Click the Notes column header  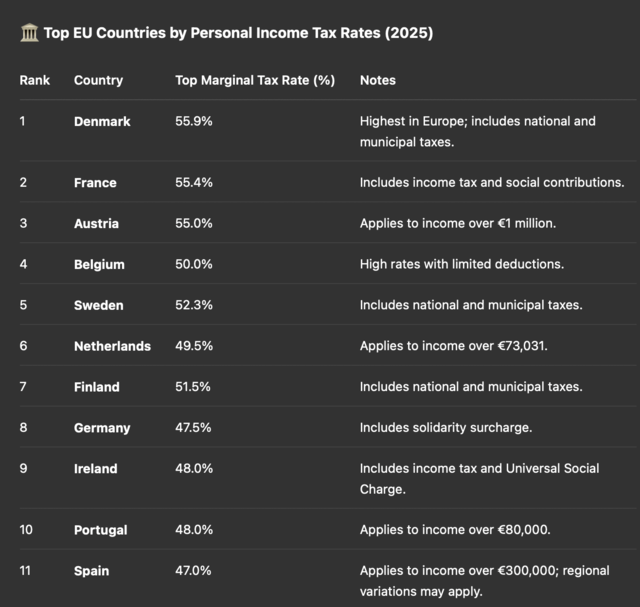coord(378,80)
